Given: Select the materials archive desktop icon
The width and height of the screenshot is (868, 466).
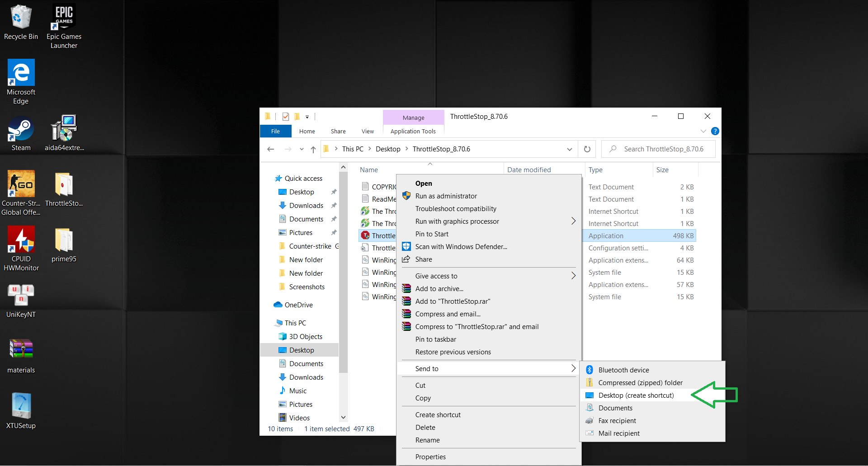Looking at the screenshot, I should click(21, 356).
